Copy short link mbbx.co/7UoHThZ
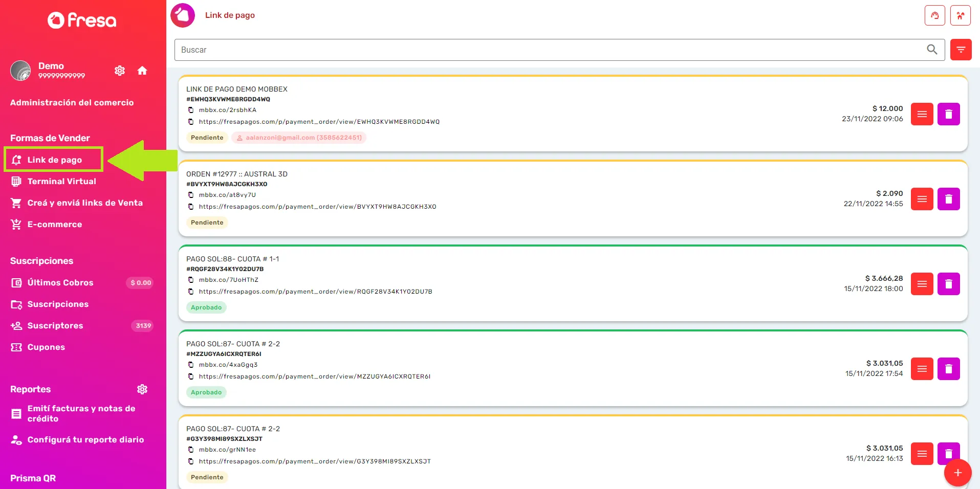 pyautogui.click(x=191, y=280)
